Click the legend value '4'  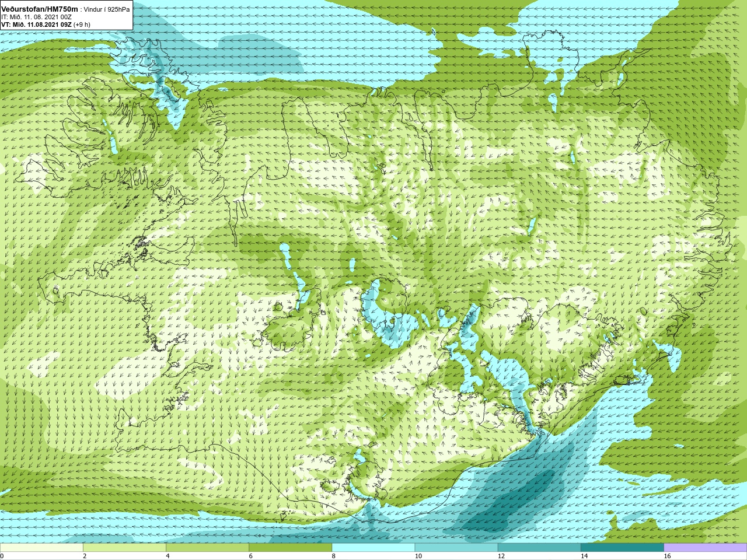[x=167, y=556]
